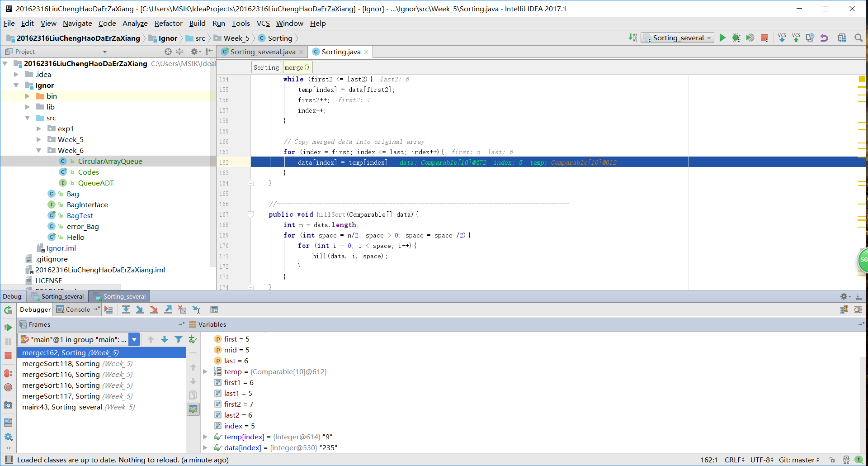This screenshot has height=466, width=868.
Task: Open debug settings gear in sidebar
Action: point(8,437)
